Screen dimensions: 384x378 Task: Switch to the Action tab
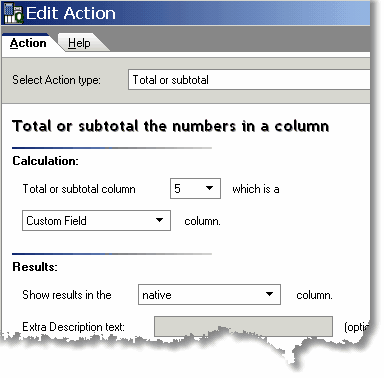click(x=28, y=43)
